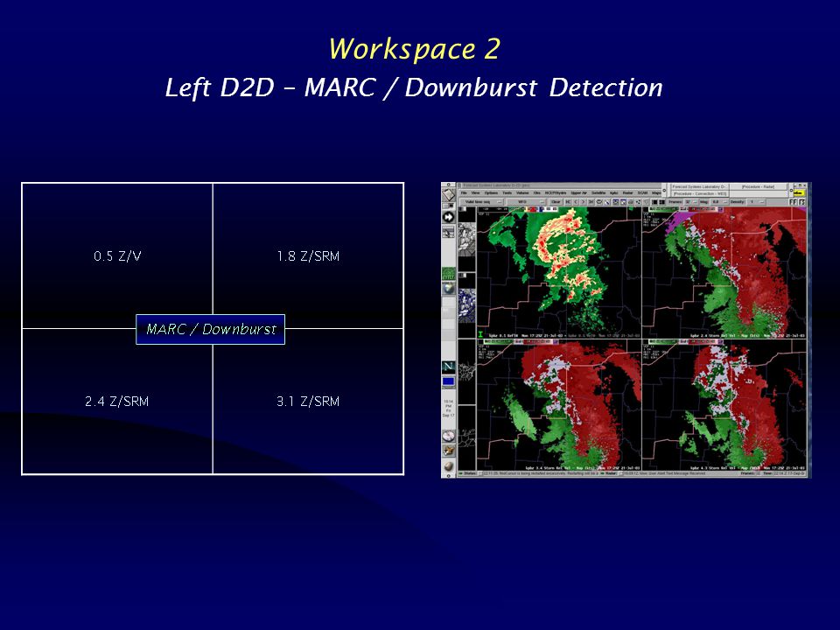Viewport: 840px width, 630px height.
Task: Open the Density dropdown
Action: (x=758, y=202)
